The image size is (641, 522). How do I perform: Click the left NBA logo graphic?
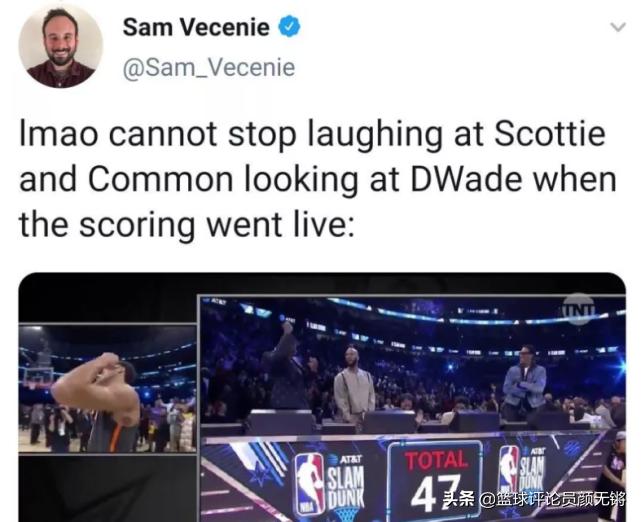[309, 484]
